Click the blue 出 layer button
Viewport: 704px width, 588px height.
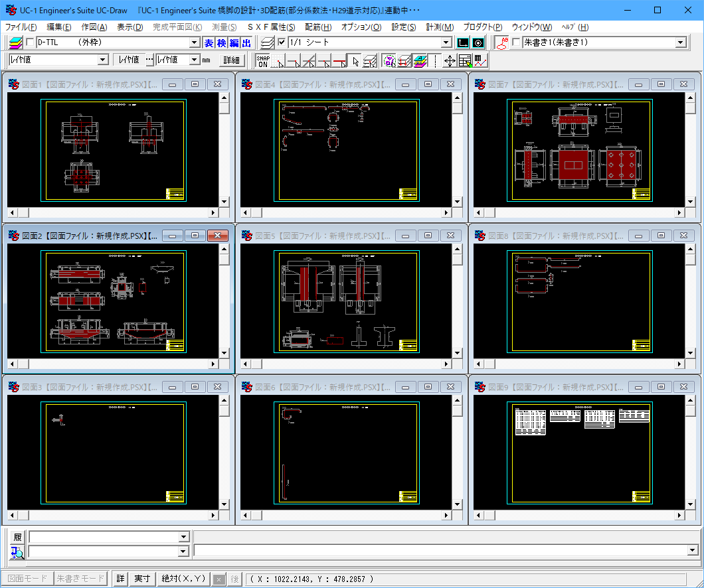[246, 42]
